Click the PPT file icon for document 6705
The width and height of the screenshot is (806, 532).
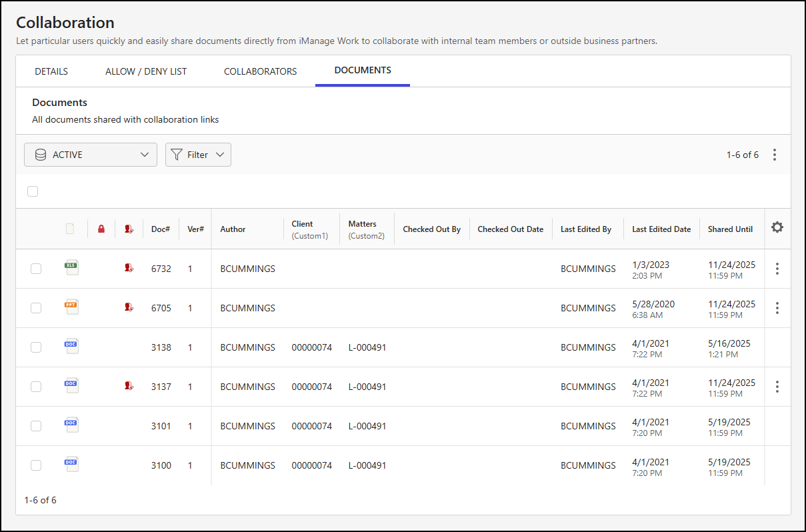point(71,307)
